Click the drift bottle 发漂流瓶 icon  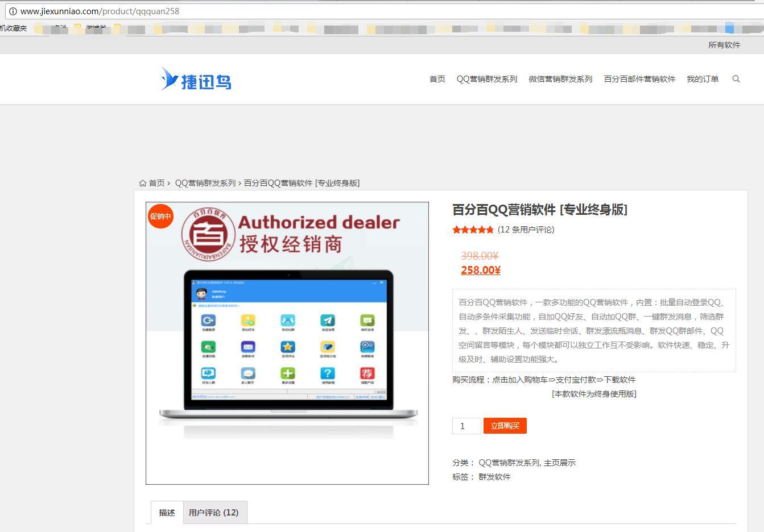[x=208, y=347]
